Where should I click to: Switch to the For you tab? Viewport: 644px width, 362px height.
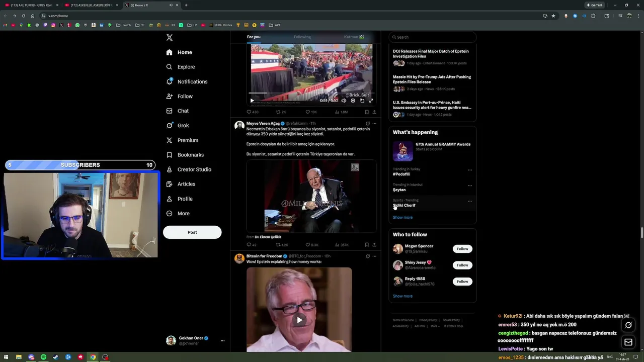pos(254,37)
